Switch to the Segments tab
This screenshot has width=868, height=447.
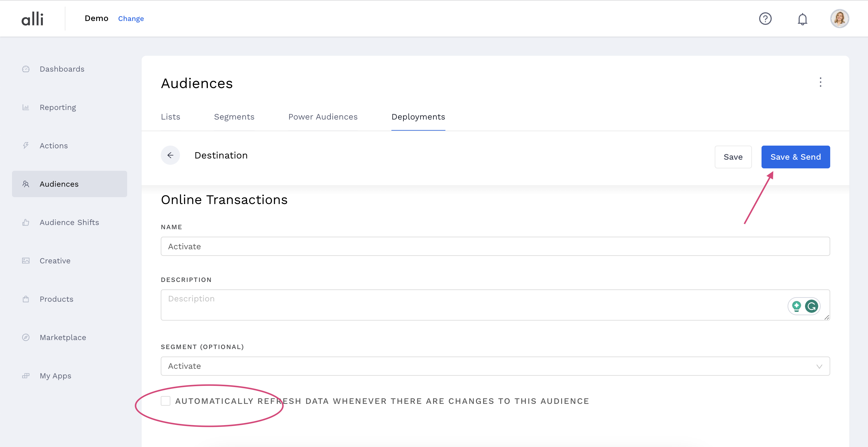tap(234, 117)
